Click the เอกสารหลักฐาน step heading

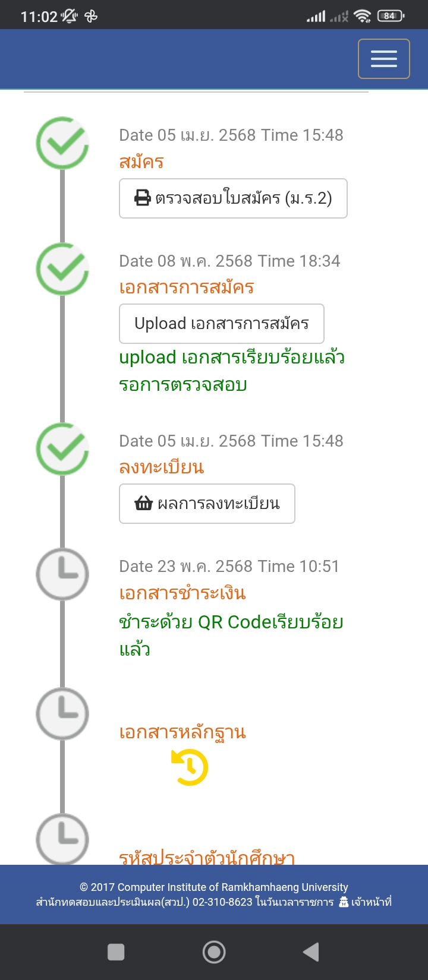pyautogui.click(x=182, y=732)
